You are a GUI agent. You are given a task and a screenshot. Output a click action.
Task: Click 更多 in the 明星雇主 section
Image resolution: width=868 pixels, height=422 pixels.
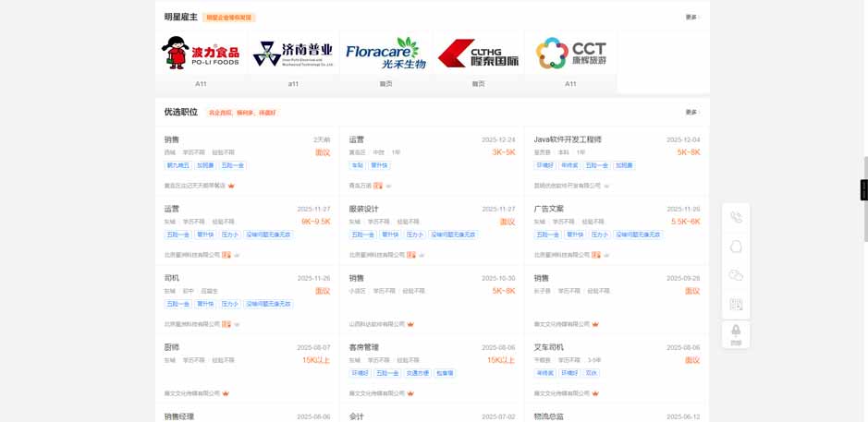coord(692,18)
